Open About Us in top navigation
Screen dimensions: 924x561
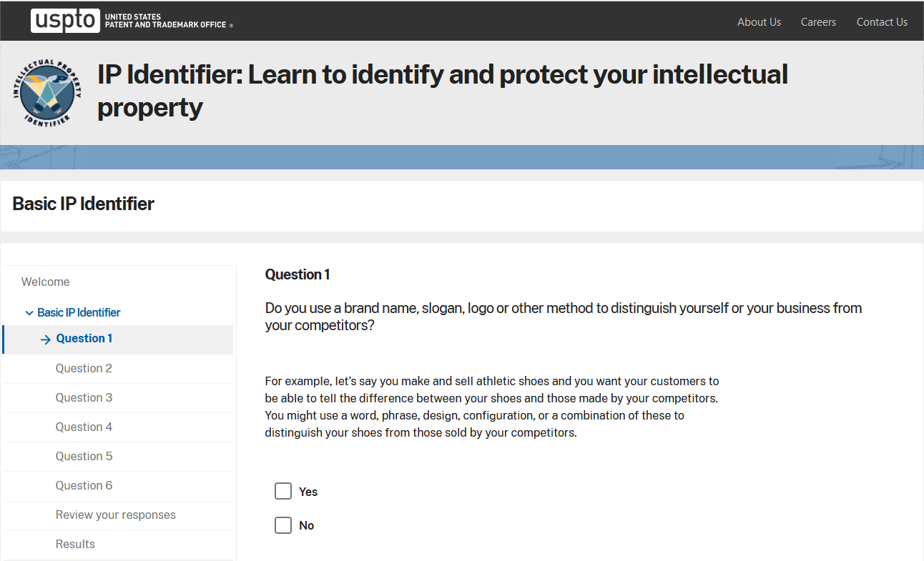pyautogui.click(x=759, y=22)
